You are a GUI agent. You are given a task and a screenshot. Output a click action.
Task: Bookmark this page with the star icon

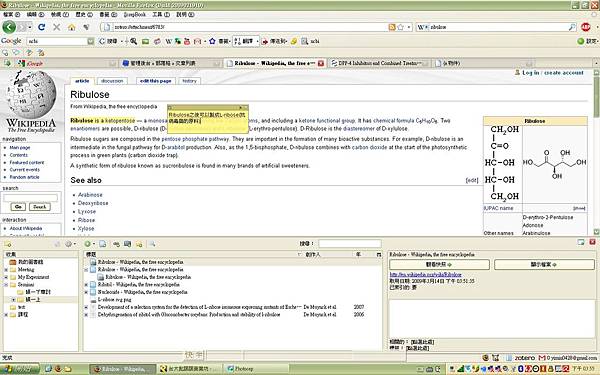[401, 27]
